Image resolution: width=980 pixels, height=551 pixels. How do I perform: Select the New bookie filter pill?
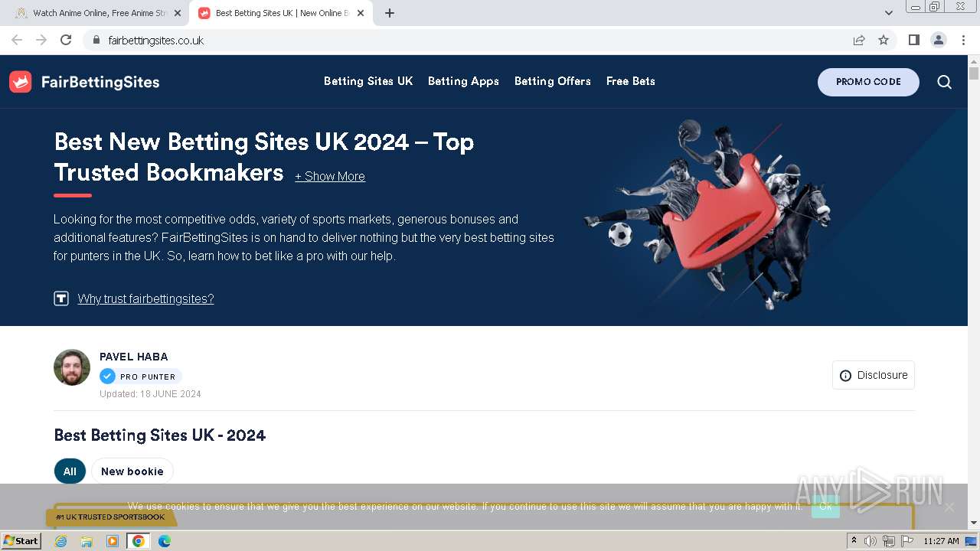[x=132, y=471]
